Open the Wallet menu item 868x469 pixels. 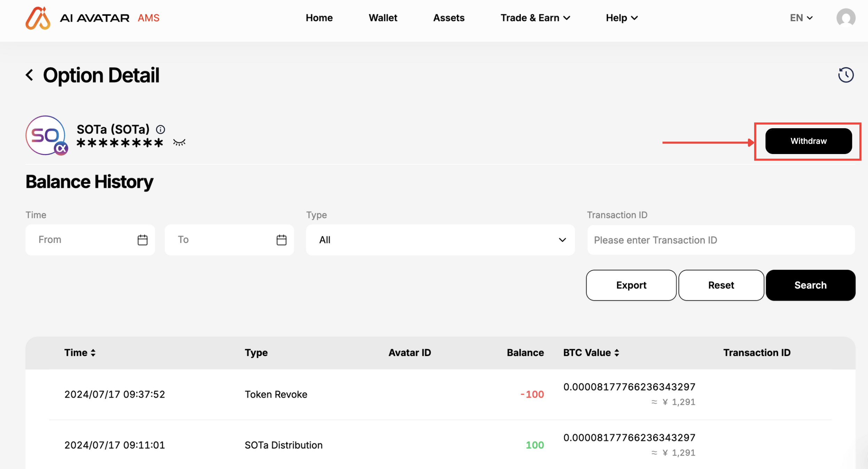383,18
